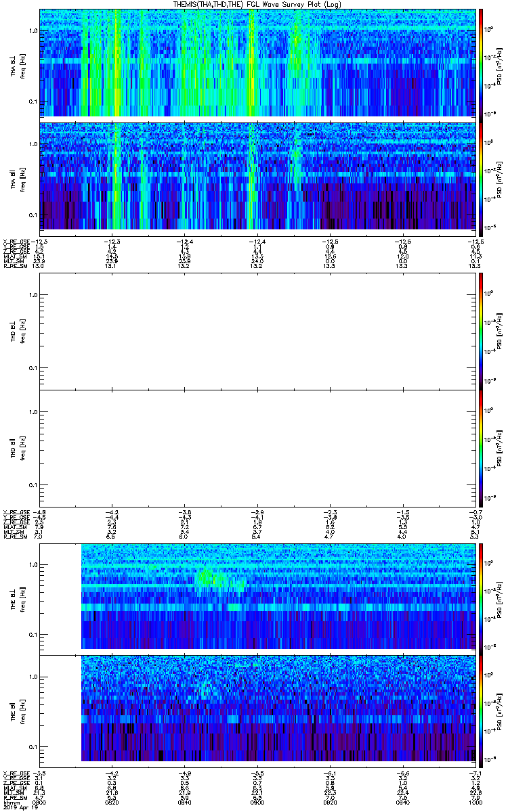
Task: Click the 24.0 MLT_SM value below THA panels
Action: [x=257, y=261]
